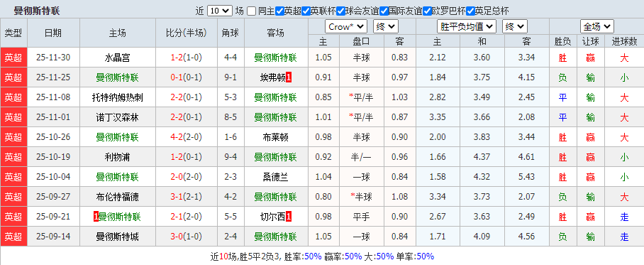Uncheck the 英超 filter checkbox
Screen dimensions: 644x265
pos(279,11)
